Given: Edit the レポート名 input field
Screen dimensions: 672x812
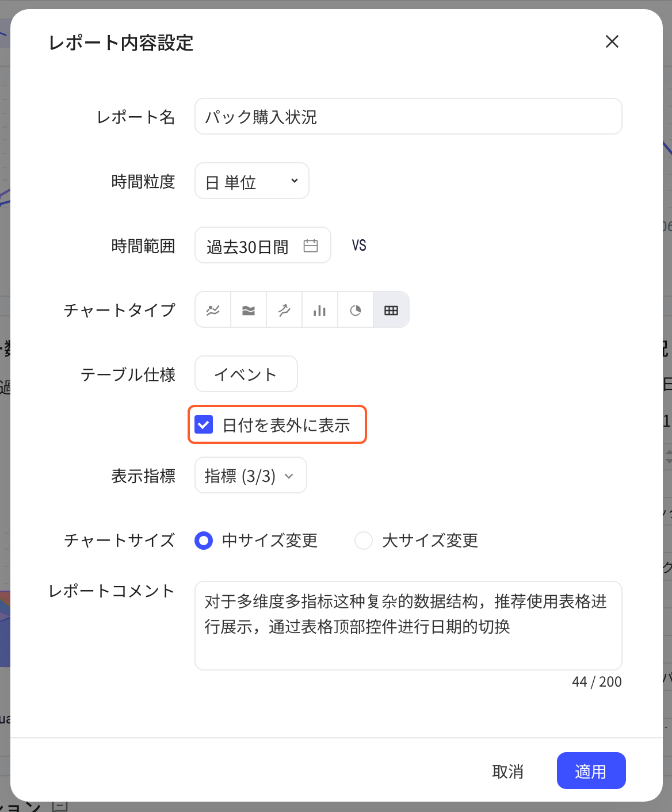Looking at the screenshot, I should [x=408, y=117].
